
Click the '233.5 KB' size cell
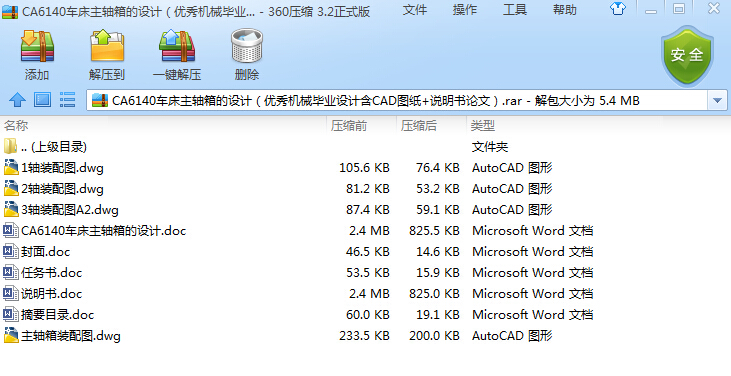point(365,335)
